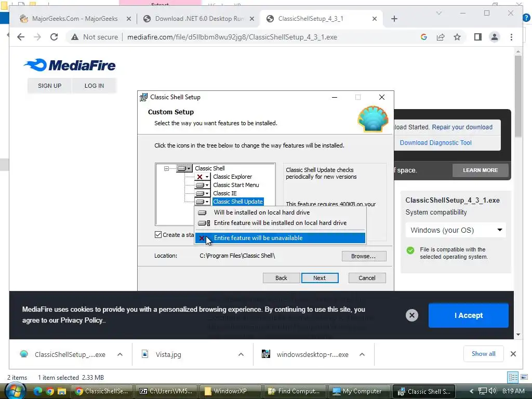Open Classic Shell root feature dropdown
The width and height of the screenshot is (532, 399).
[184, 168]
